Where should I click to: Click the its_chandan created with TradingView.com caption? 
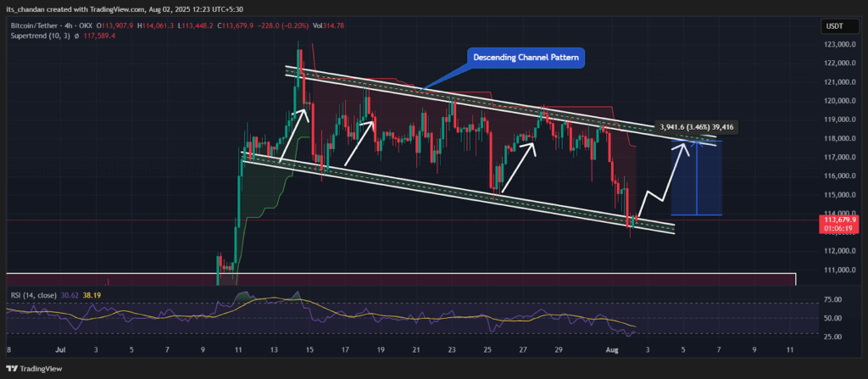click(x=125, y=8)
